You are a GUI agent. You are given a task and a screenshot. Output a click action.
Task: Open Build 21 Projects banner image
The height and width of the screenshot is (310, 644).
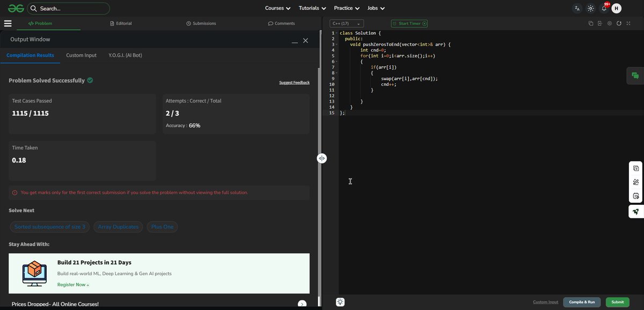[34, 274]
